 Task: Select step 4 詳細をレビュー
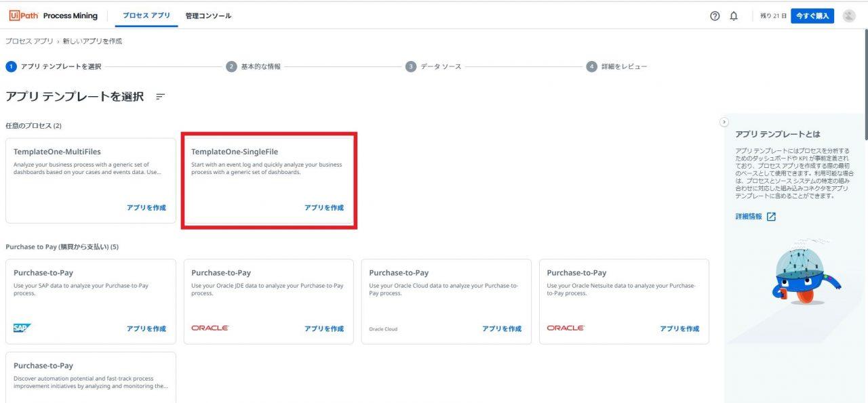pos(616,66)
